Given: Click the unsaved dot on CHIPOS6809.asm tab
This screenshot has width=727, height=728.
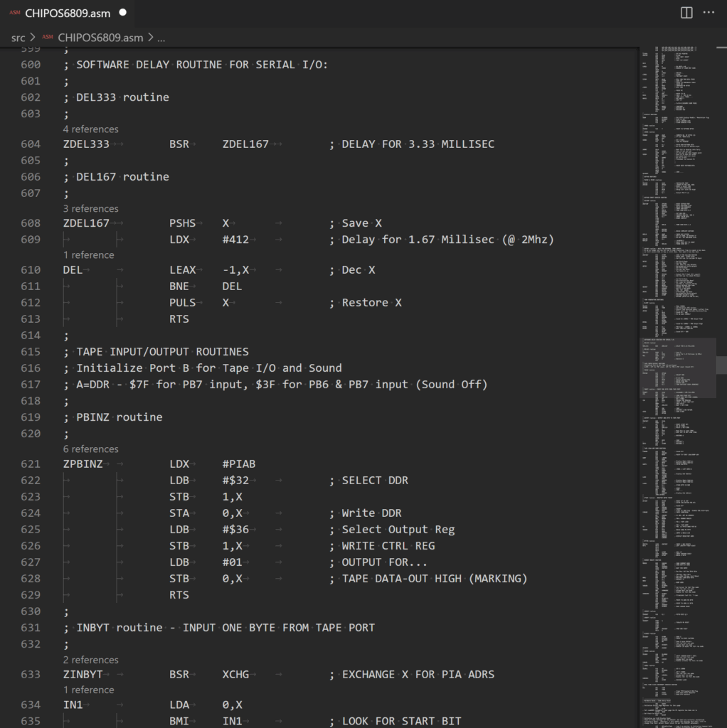Looking at the screenshot, I should coord(123,13).
